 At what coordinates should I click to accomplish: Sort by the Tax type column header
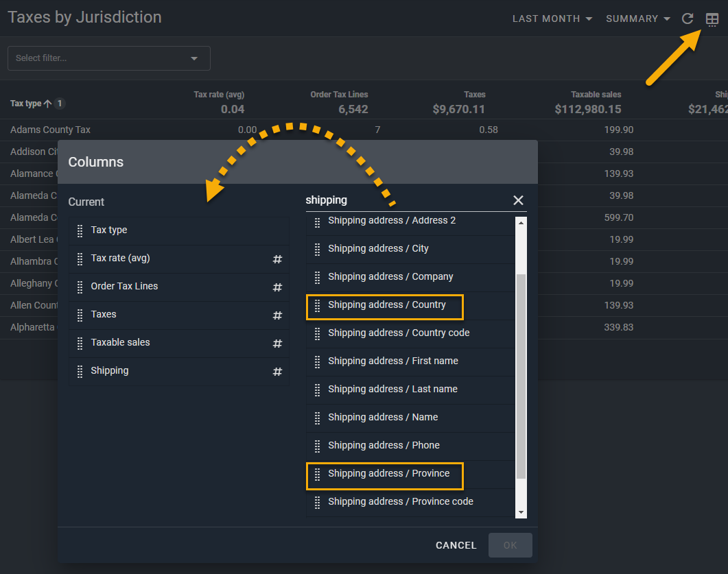[26, 104]
